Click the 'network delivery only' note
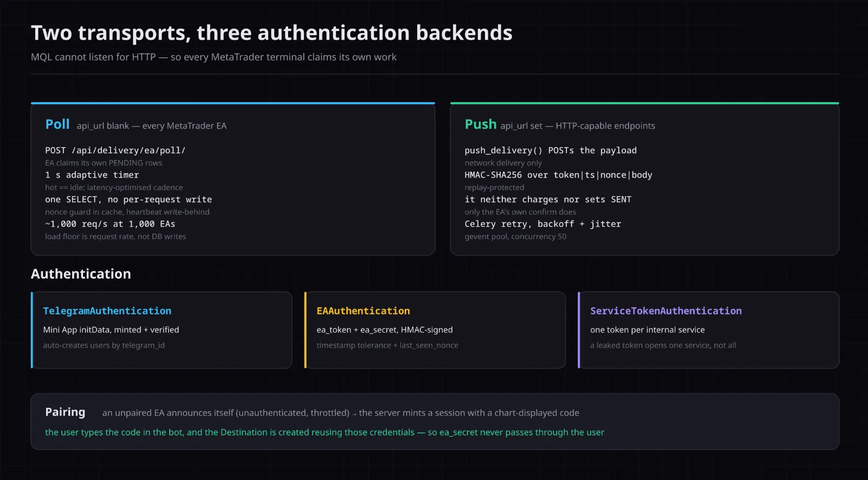Image resolution: width=868 pixels, height=480 pixels. tap(503, 163)
